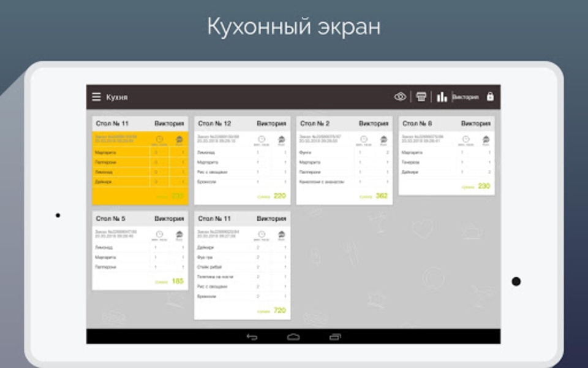Click the 720 total in Стол № 11 card

[x=280, y=310]
